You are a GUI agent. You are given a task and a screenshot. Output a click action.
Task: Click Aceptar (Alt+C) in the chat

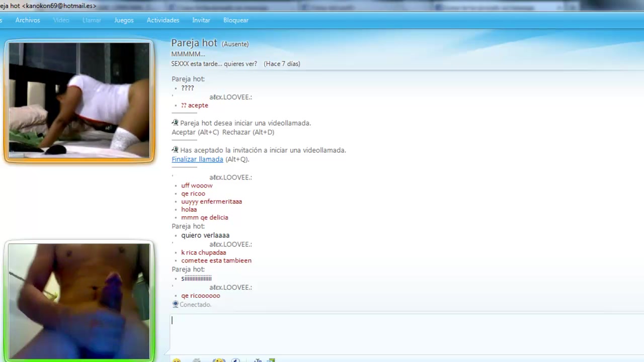point(195,132)
